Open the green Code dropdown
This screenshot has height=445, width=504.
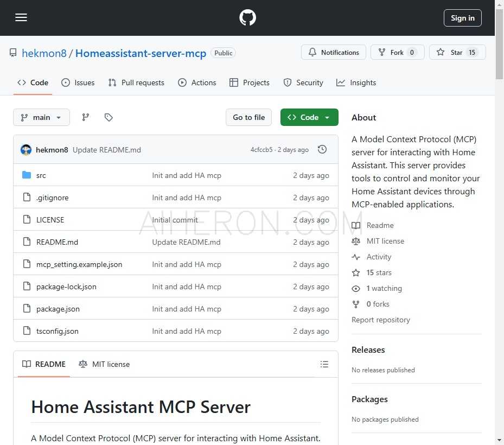click(x=309, y=117)
